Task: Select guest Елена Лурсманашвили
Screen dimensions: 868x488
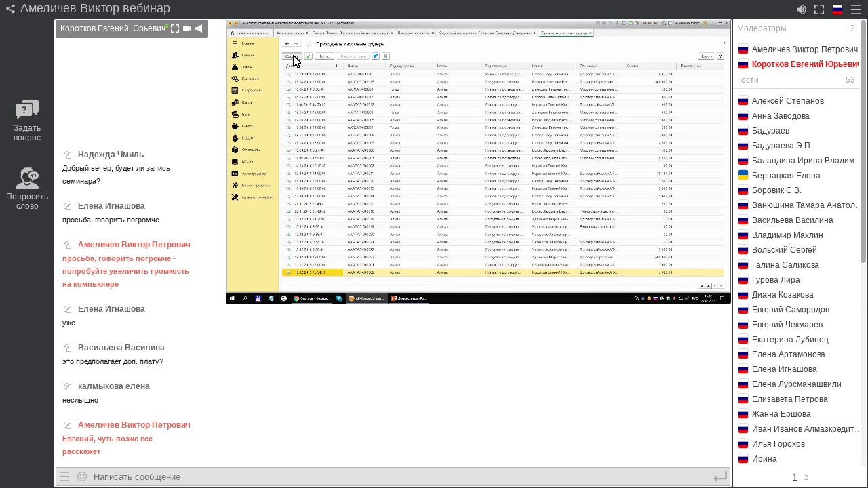Action: click(x=797, y=384)
